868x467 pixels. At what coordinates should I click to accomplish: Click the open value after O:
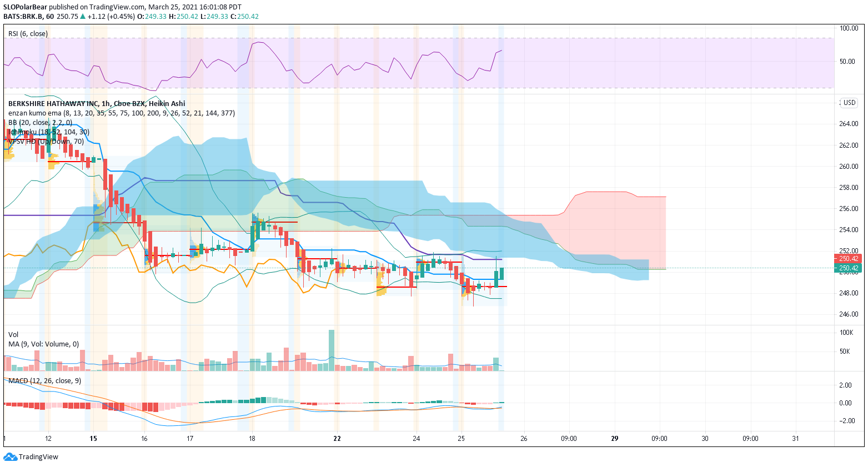pyautogui.click(x=156, y=16)
